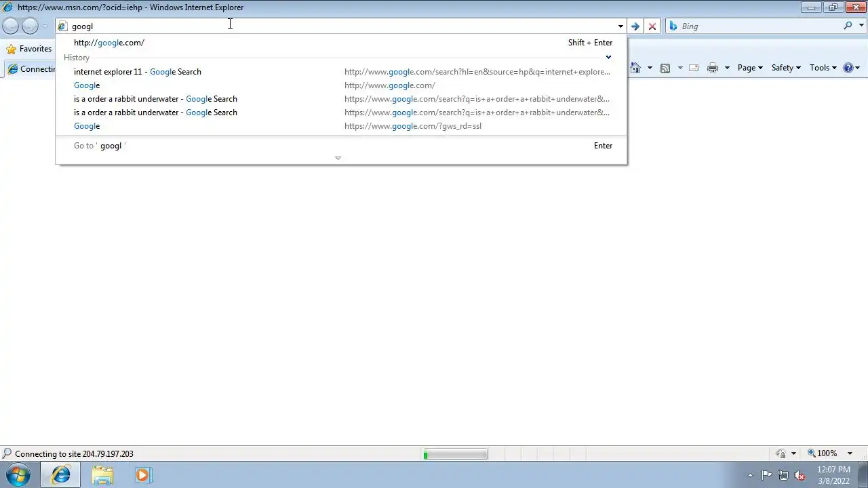Click the 'Go to googl' option
This screenshot has height=488, width=868.
click(342, 146)
